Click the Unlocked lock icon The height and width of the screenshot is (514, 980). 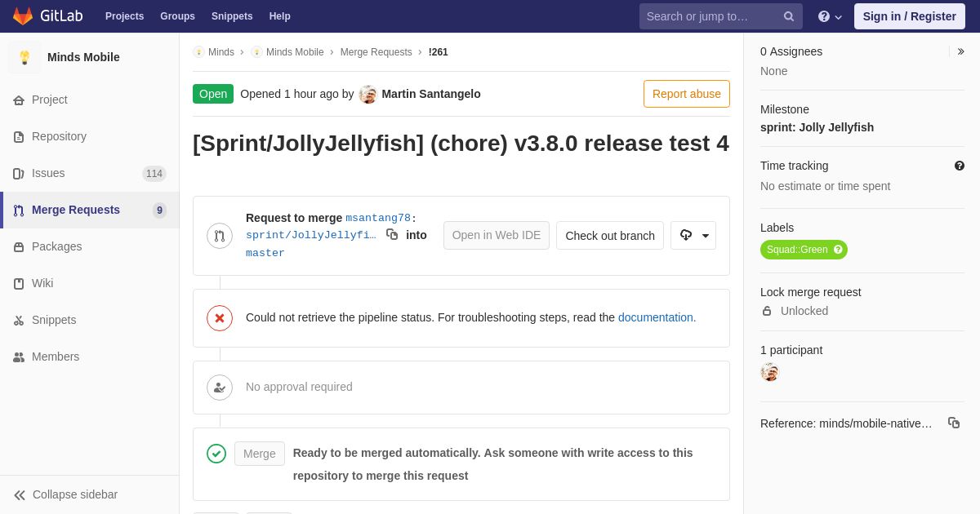click(767, 311)
